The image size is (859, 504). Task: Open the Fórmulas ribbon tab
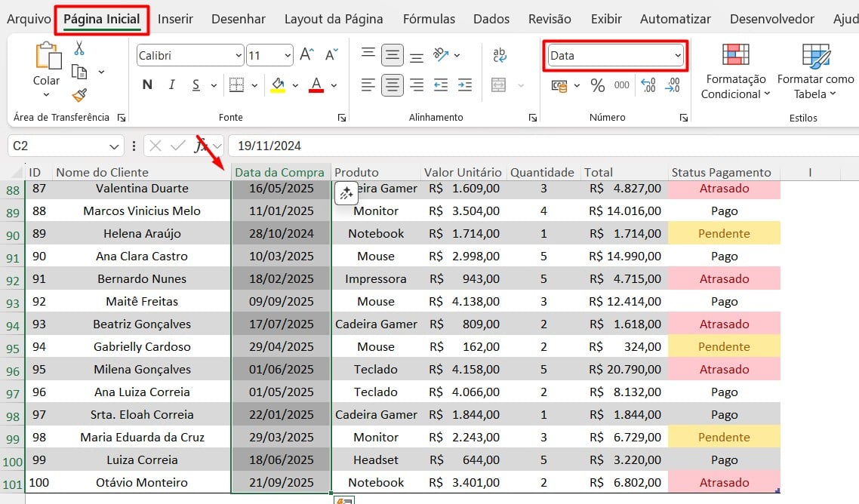(429, 19)
